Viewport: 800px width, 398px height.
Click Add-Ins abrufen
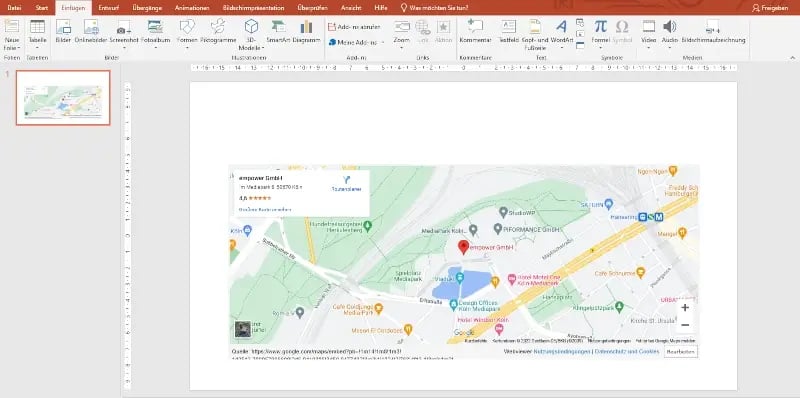[x=354, y=27]
